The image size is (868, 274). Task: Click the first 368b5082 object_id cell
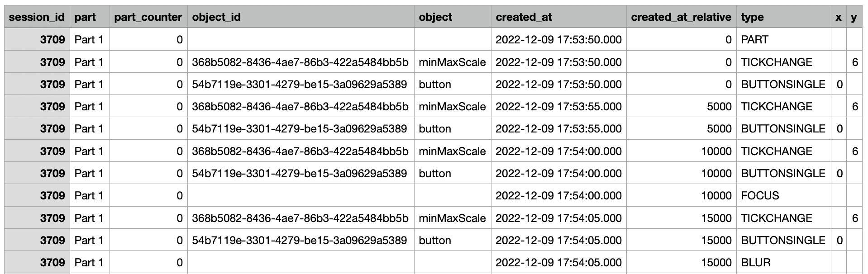[x=301, y=62]
